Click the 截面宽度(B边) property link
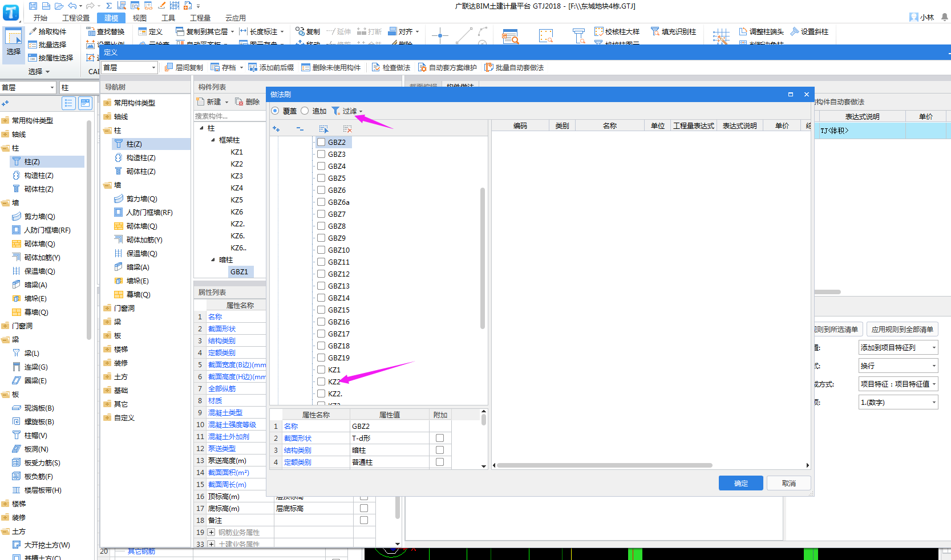The height and width of the screenshot is (560, 951). 237,364
